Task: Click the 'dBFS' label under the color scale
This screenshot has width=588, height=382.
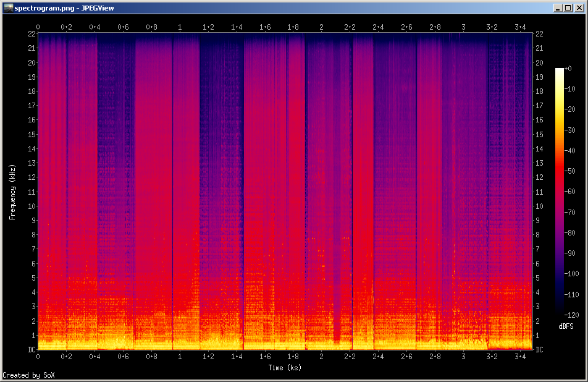Action: (x=566, y=326)
